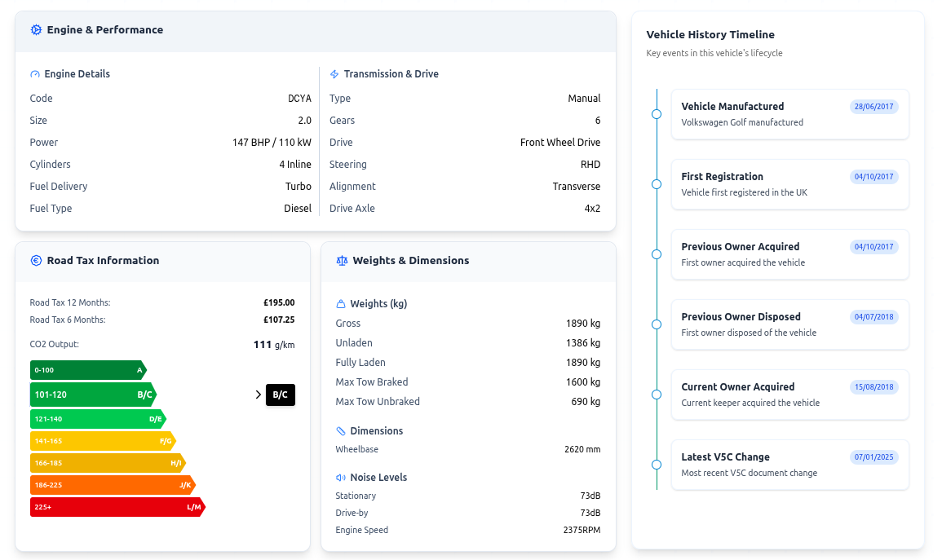Viewport: 942px width, 560px height.
Task: Click the black B/C tax band badge
Action: [x=281, y=395]
